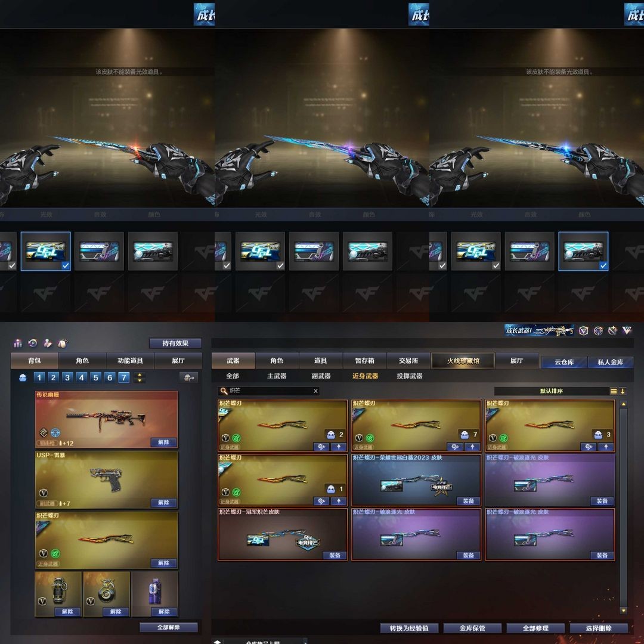Click the round crosshair wheel icon near 成长武器

(598, 330)
